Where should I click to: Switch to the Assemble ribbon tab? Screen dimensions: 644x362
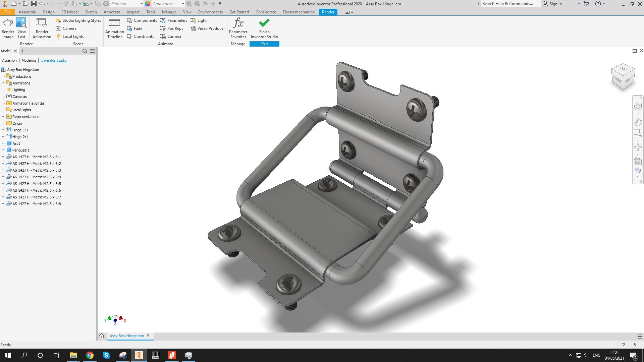[27, 12]
